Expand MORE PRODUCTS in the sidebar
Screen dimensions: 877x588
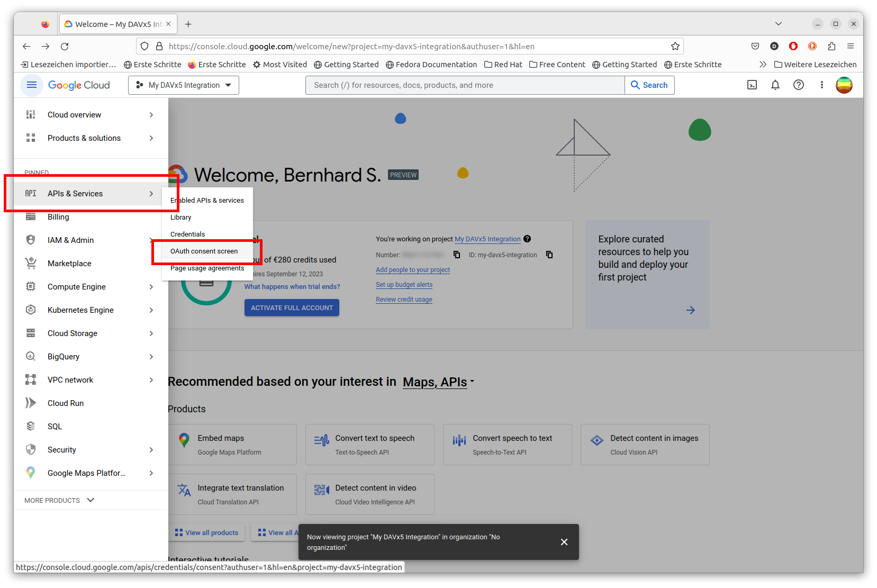point(59,500)
